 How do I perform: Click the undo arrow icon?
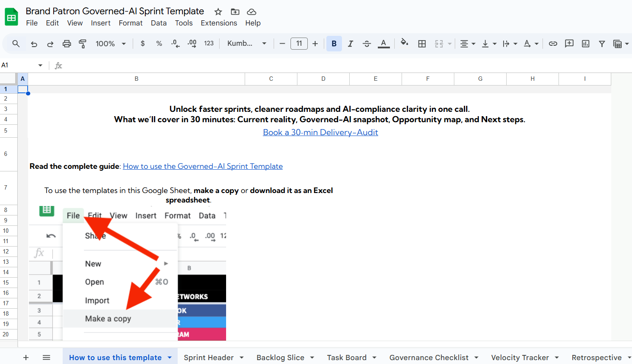(34, 44)
